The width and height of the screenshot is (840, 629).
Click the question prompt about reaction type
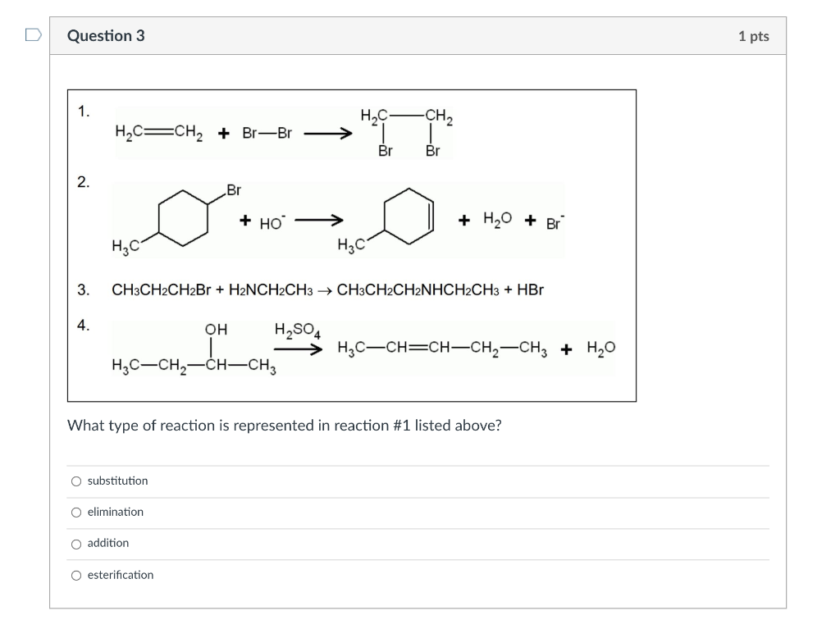click(x=285, y=426)
